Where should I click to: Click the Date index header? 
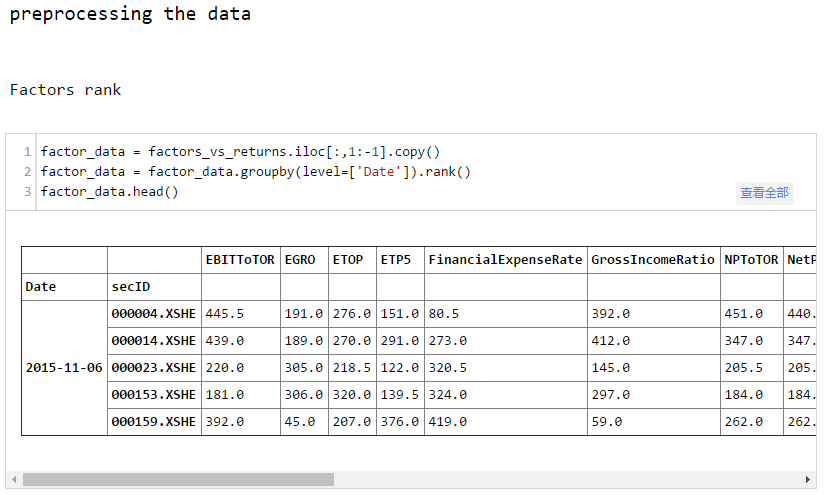click(x=41, y=287)
